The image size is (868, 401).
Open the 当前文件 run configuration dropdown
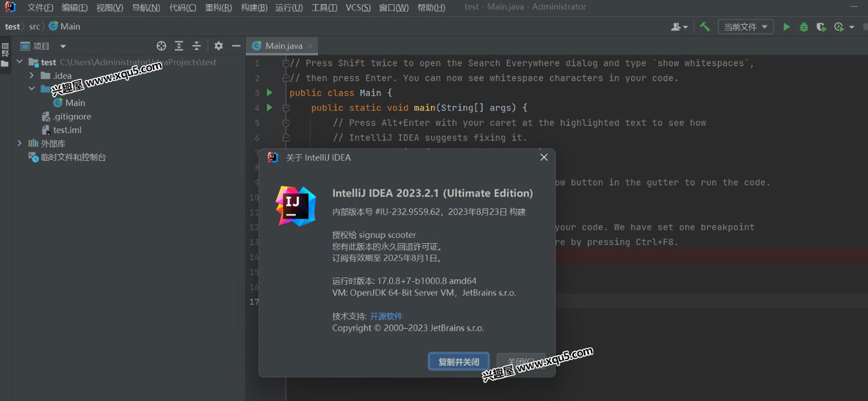tap(746, 27)
